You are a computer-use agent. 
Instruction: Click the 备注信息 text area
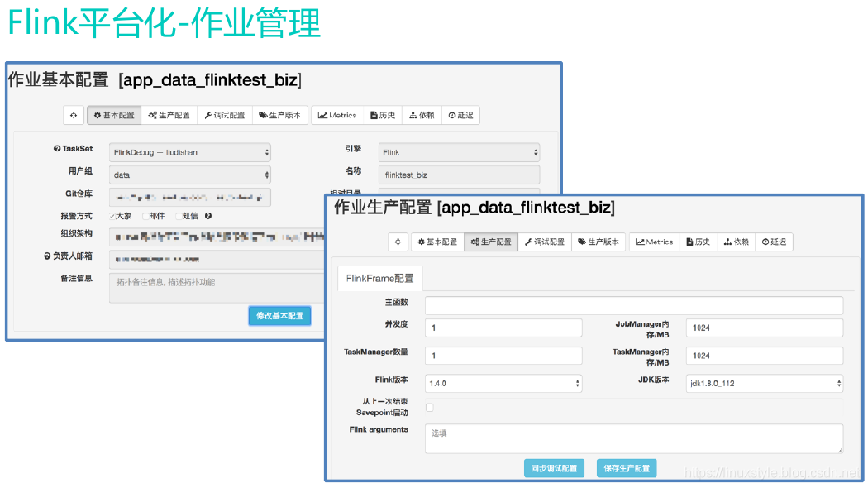click(x=217, y=288)
